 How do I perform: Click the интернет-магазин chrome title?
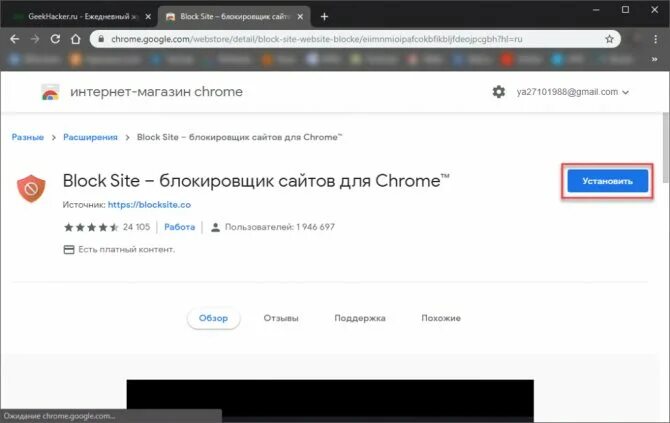click(x=156, y=91)
